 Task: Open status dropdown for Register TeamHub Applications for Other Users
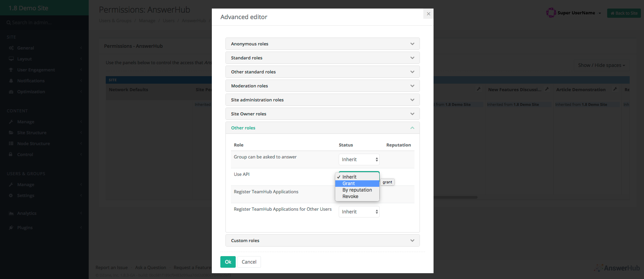359,212
